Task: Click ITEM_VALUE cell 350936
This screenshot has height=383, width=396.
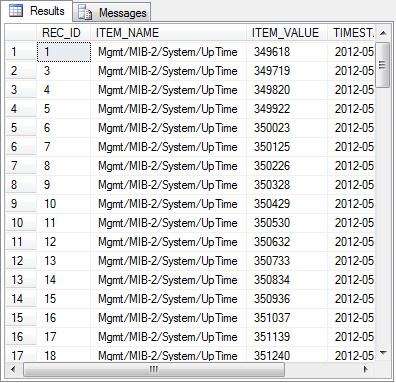Action: [287, 299]
